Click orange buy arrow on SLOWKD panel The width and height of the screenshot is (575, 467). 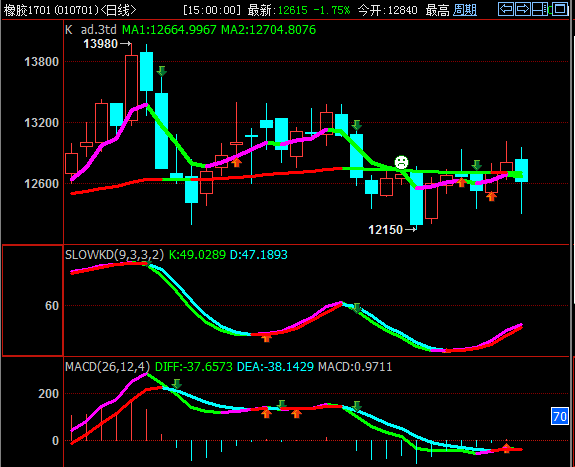click(267, 338)
